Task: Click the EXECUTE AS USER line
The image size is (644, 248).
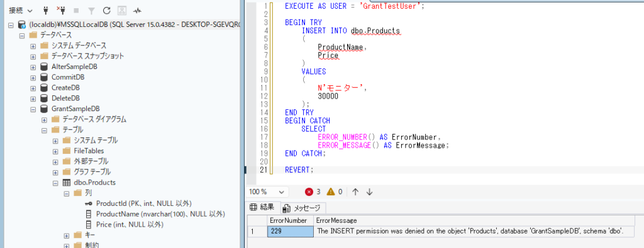Action: 355,6
